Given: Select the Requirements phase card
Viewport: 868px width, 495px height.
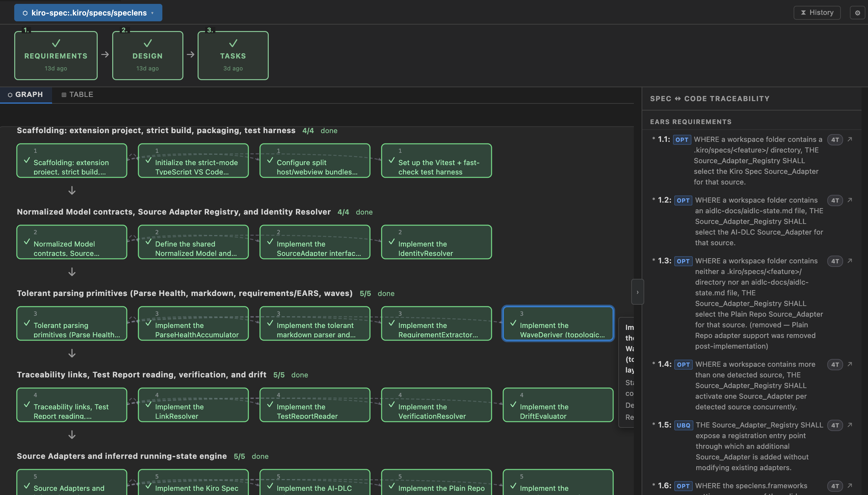Looking at the screenshot, I should (x=56, y=56).
